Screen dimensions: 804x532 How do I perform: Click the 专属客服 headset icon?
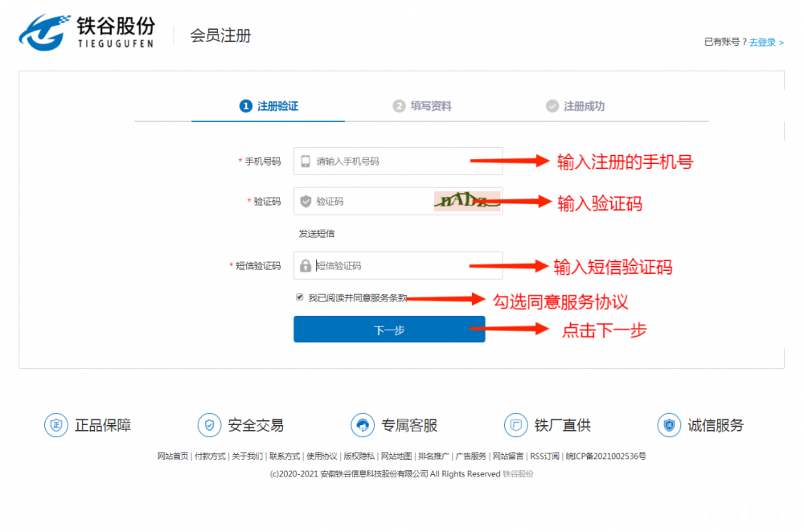pyautogui.click(x=363, y=425)
